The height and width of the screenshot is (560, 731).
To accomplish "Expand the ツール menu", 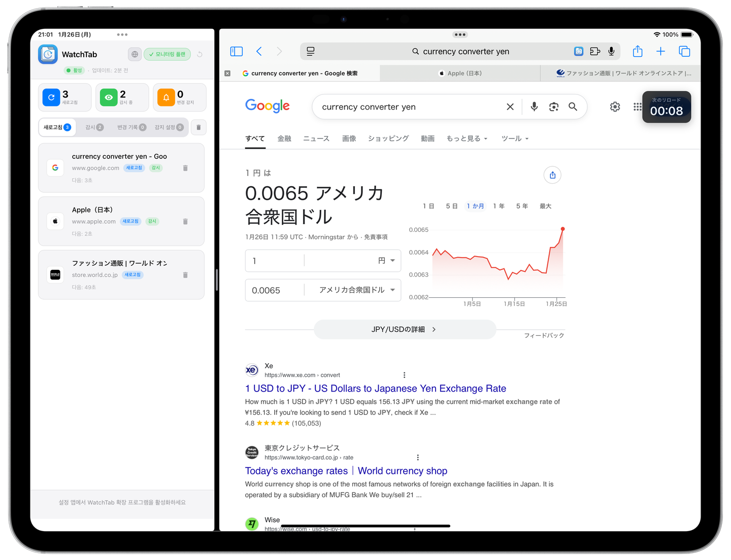I will coord(515,138).
